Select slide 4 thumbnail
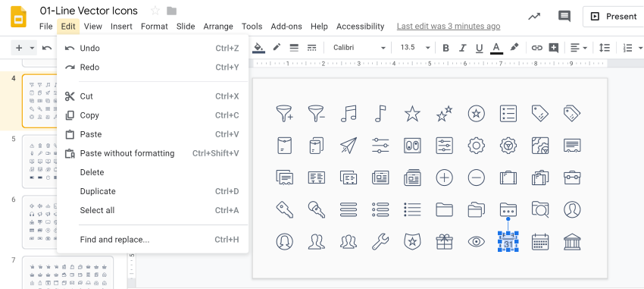The width and height of the screenshot is (644, 289). [x=40, y=101]
